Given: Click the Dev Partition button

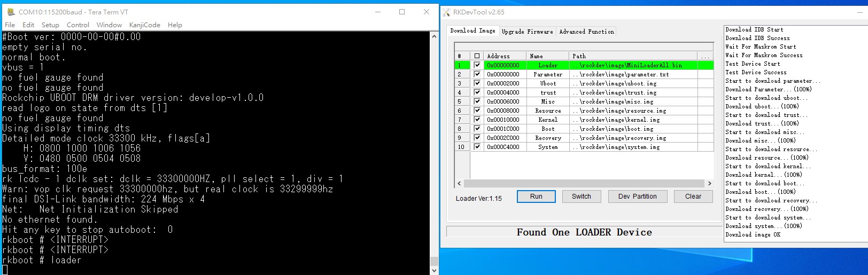Looking at the screenshot, I should point(637,197).
